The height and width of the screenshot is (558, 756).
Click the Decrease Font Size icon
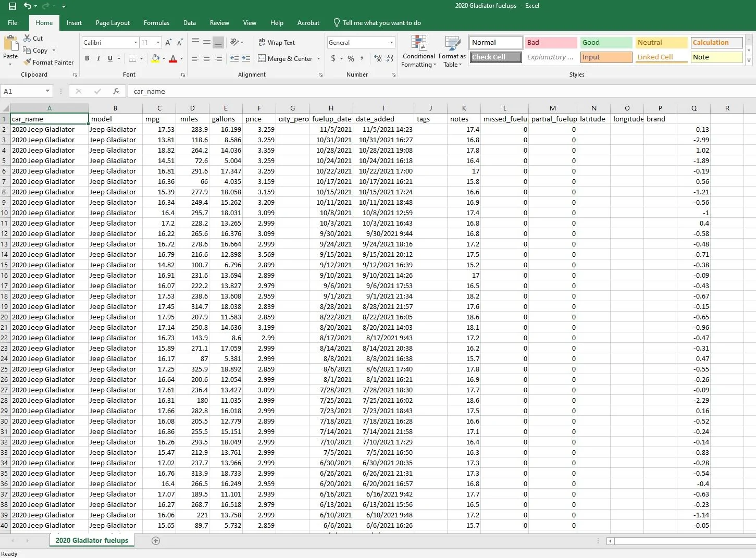click(x=180, y=43)
